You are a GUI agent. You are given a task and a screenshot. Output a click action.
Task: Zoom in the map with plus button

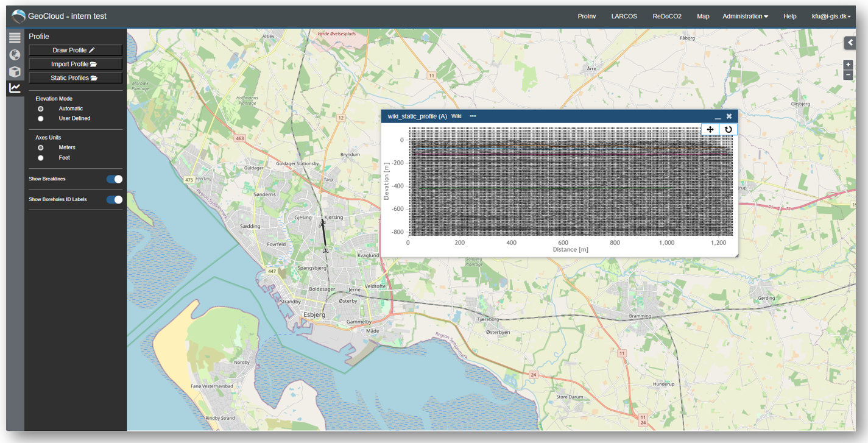pos(848,65)
